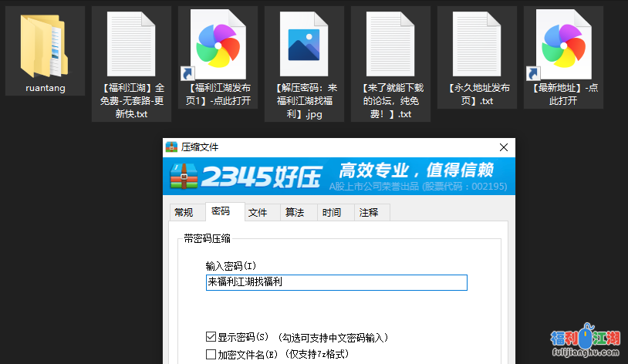Select the active 密码 tab
628x364 pixels.
221,211
